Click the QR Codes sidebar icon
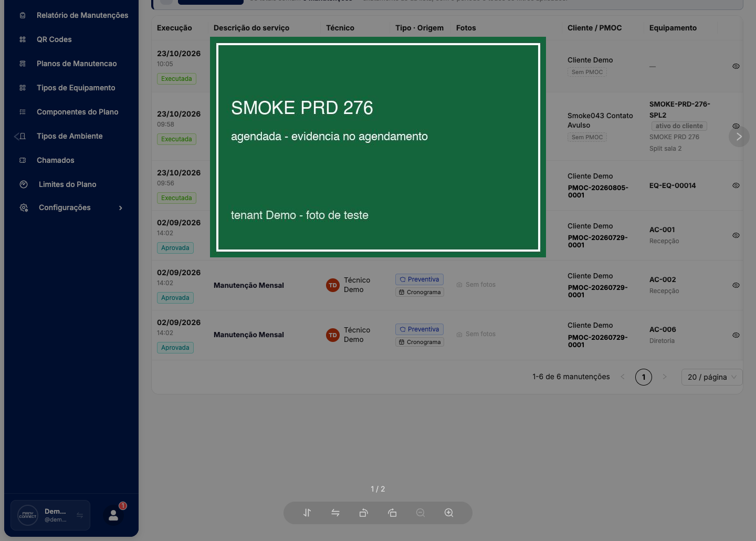 point(23,39)
